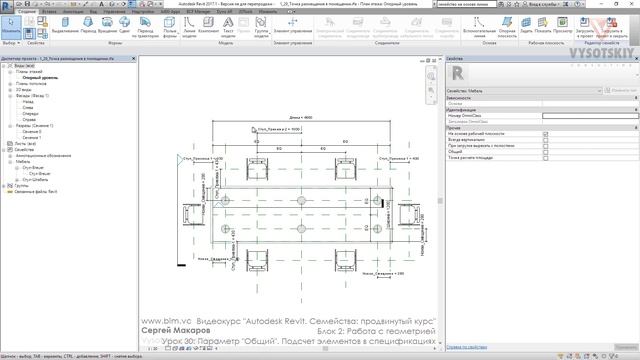
Task: Enable the 'Общий' checkbox
Action: pyautogui.click(x=545, y=152)
